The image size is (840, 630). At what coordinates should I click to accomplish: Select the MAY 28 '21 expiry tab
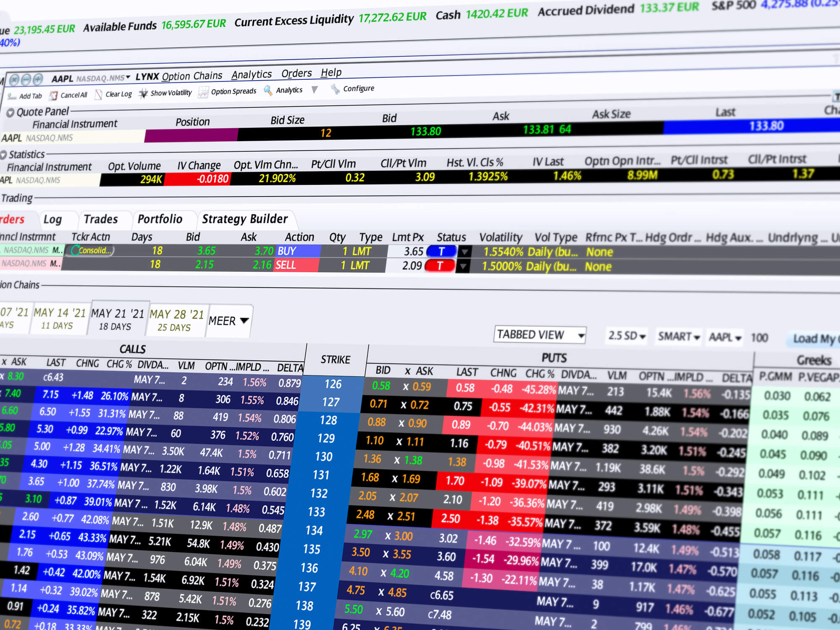[x=176, y=320]
